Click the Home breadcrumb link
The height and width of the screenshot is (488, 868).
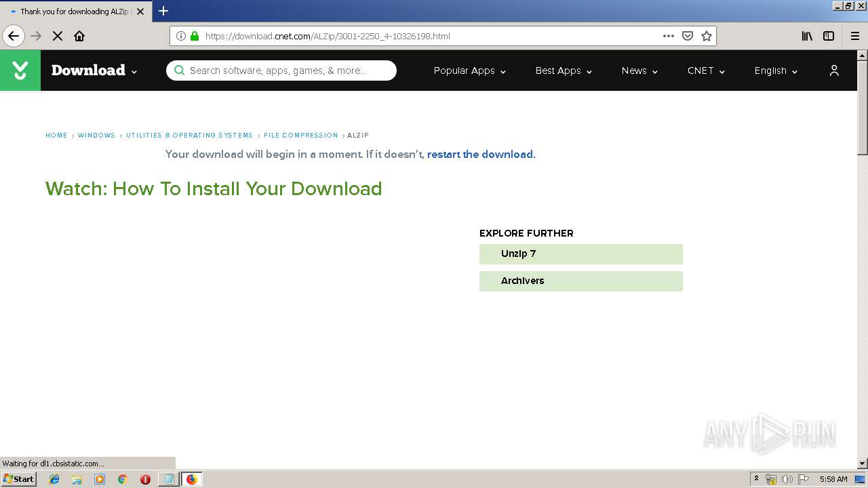[56, 136]
